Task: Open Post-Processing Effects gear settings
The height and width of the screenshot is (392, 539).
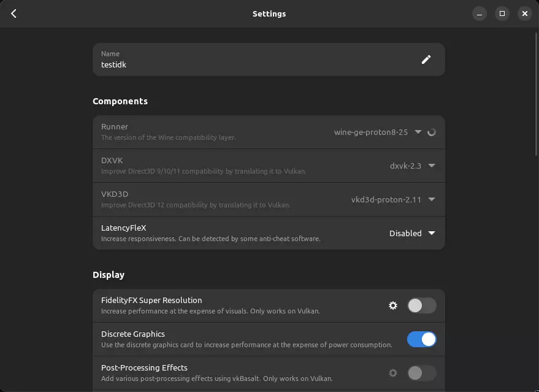Action: [393, 372]
